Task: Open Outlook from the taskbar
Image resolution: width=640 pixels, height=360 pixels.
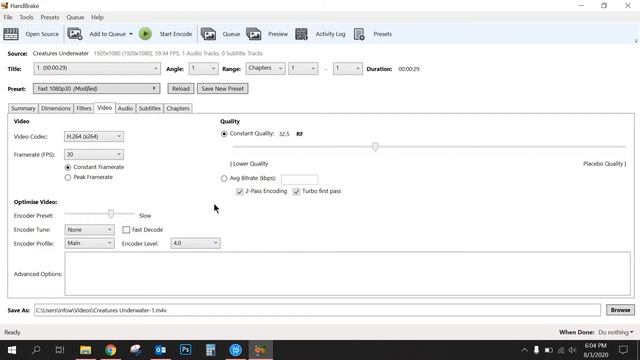Action: pyautogui.click(x=160, y=350)
